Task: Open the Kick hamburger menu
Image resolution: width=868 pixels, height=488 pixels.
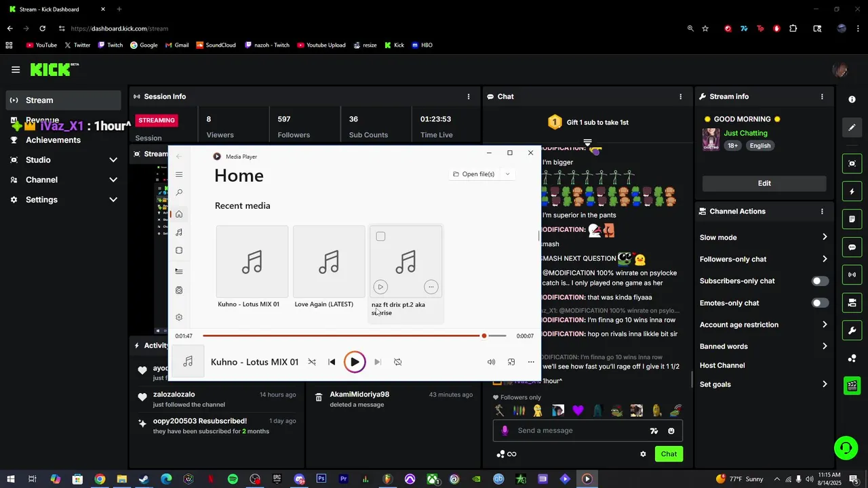Action: tap(16, 69)
